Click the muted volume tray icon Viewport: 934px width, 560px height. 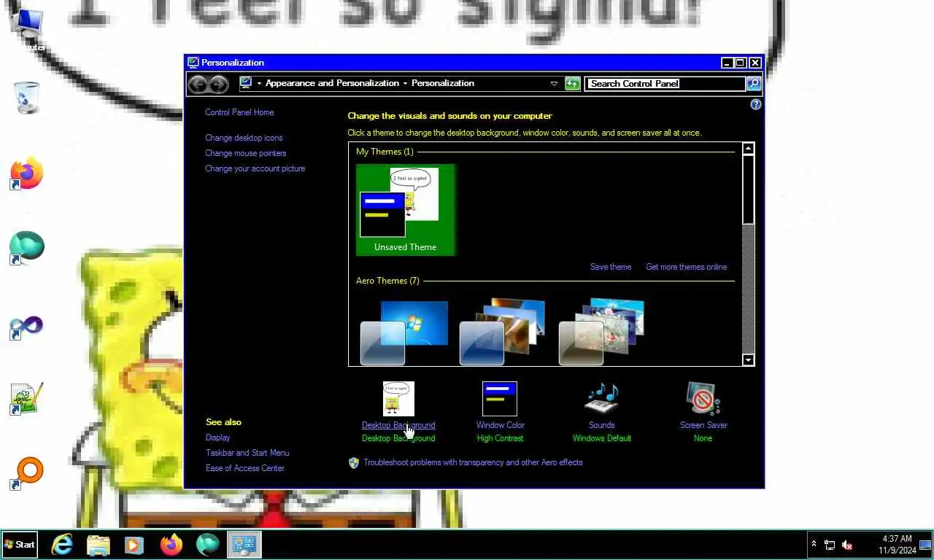pyautogui.click(x=847, y=545)
